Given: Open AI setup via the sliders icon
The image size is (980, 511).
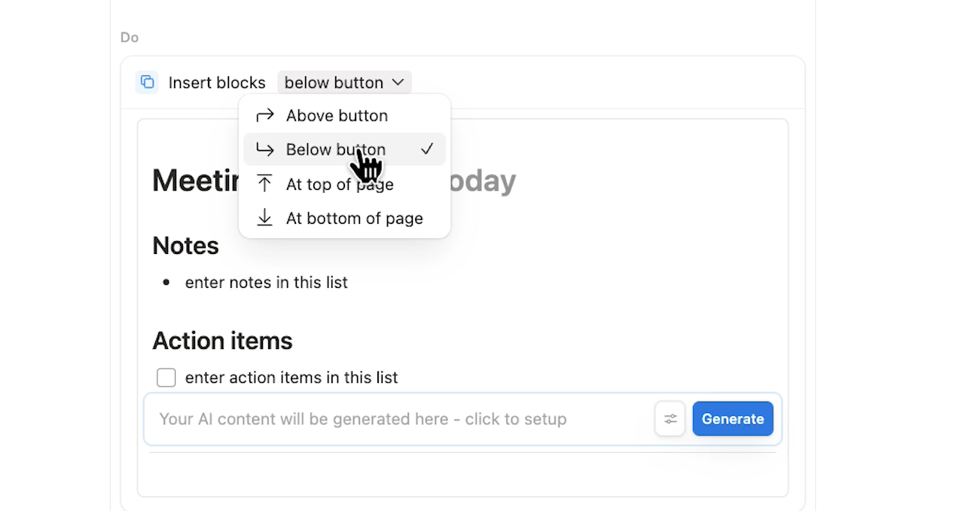Looking at the screenshot, I should tap(670, 418).
